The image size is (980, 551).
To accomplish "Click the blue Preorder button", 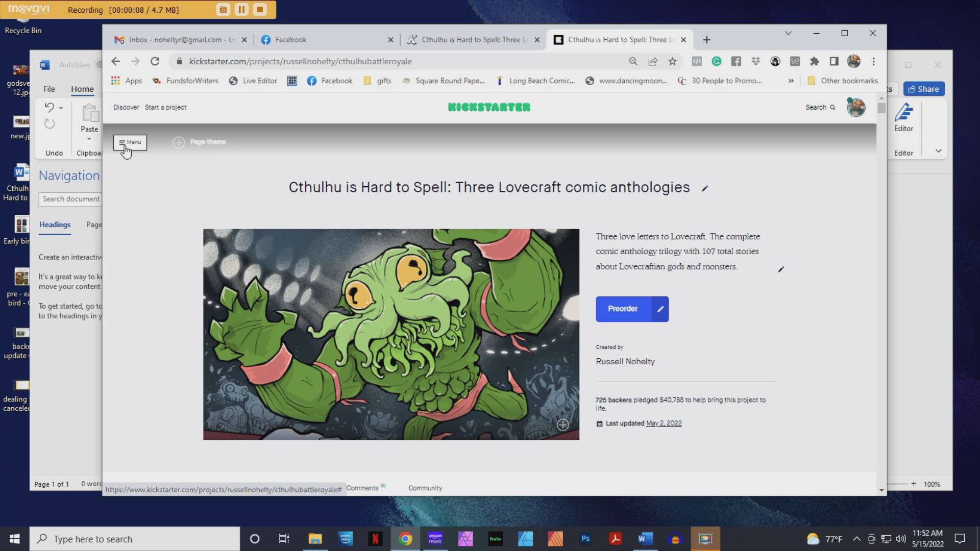I will click(623, 309).
